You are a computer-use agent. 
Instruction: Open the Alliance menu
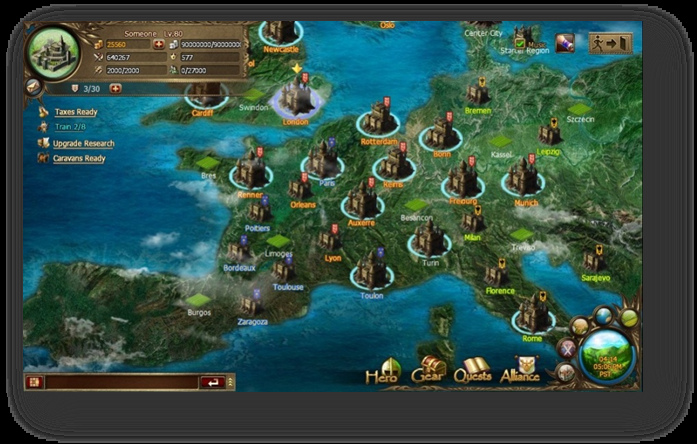[x=521, y=370]
